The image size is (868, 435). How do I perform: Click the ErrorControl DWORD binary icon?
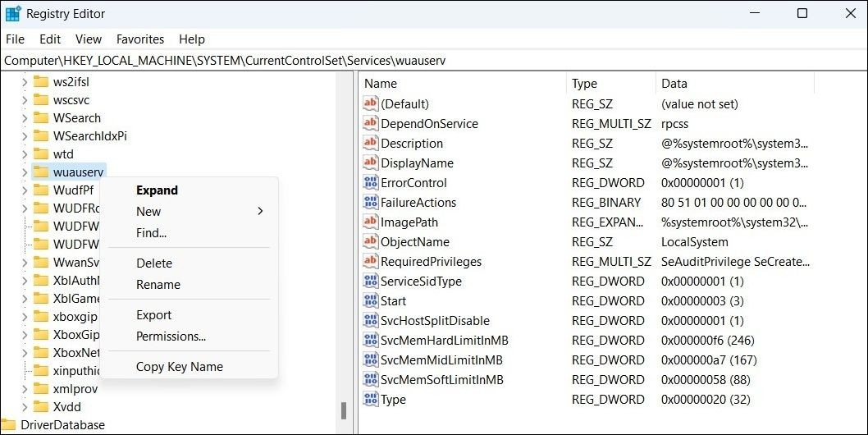pyautogui.click(x=370, y=182)
